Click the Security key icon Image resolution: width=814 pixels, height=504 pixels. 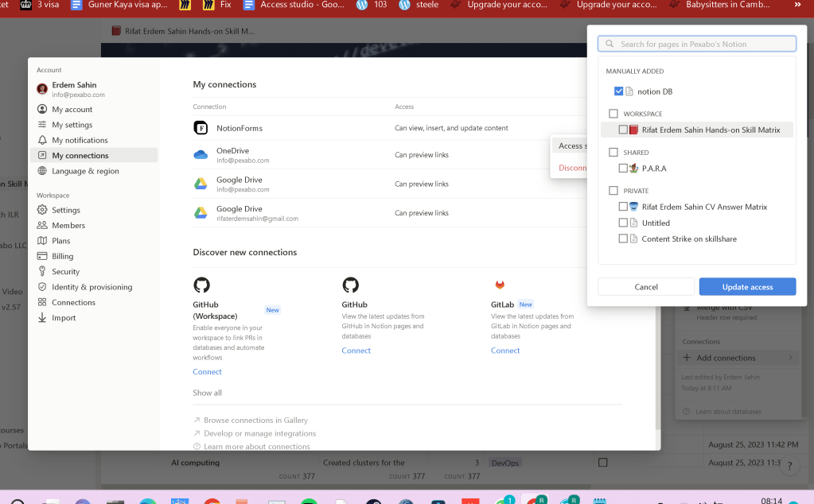click(42, 271)
